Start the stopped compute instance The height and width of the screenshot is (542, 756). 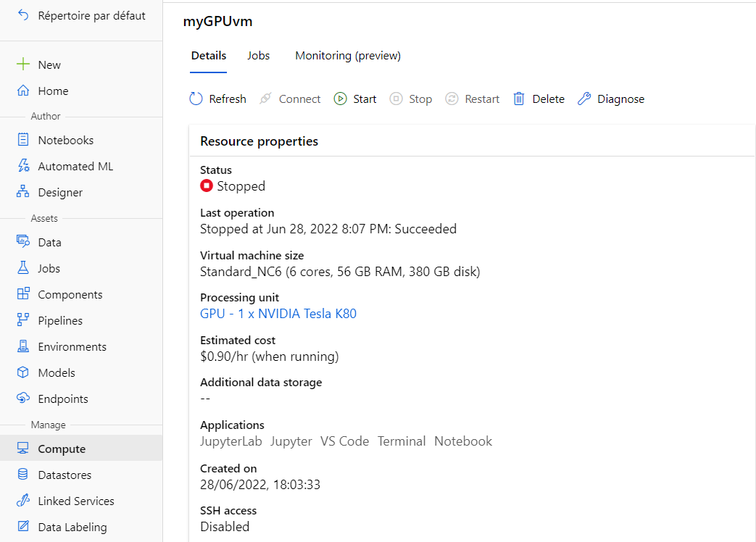click(x=355, y=99)
